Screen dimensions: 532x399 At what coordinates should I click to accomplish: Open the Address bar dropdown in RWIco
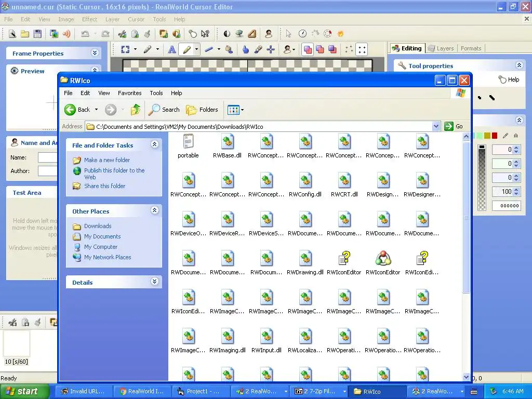[436, 127]
